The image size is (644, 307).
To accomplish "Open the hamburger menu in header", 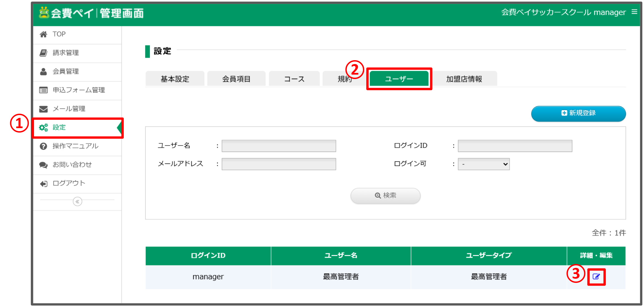I will 634,12.
